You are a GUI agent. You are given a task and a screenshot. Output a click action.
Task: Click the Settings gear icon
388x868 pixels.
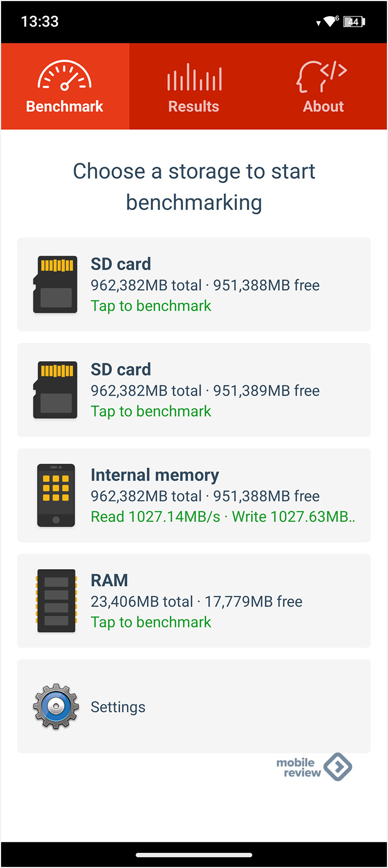(x=56, y=706)
